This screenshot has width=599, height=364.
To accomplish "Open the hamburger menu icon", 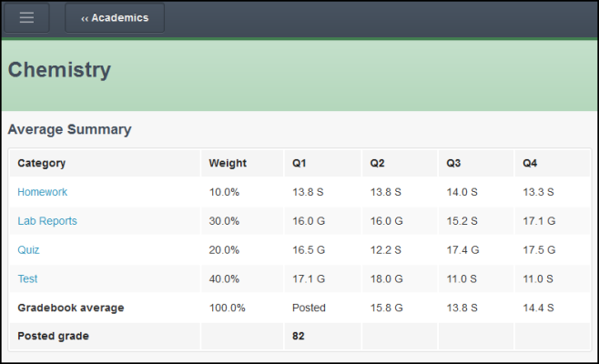I will pyautogui.click(x=27, y=18).
